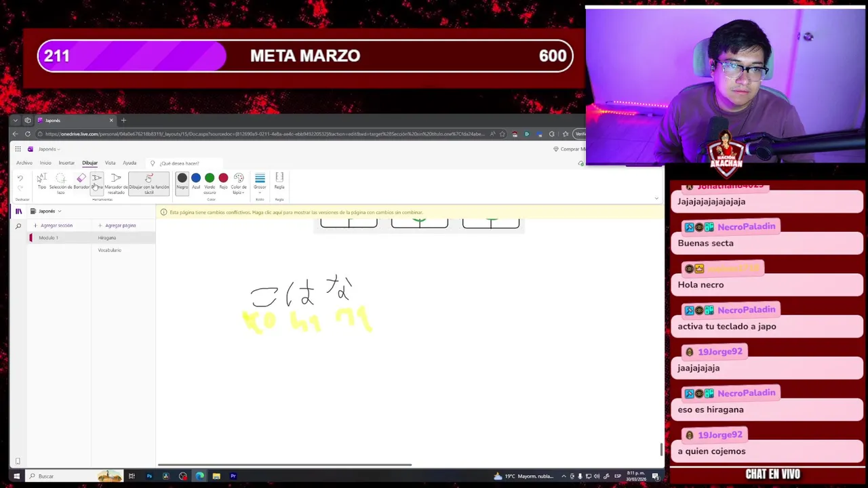
Task: Toggle Dibujar con la función táctil
Action: pyautogui.click(x=149, y=183)
